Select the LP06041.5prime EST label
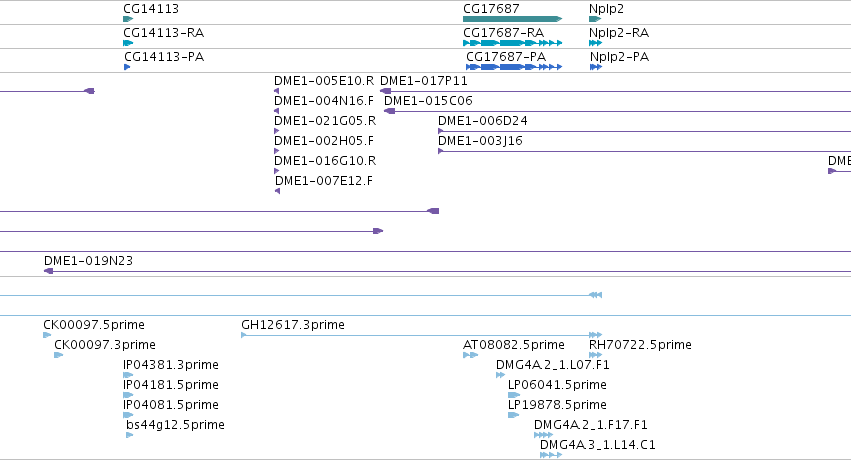This screenshot has width=851, height=460. [557, 385]
